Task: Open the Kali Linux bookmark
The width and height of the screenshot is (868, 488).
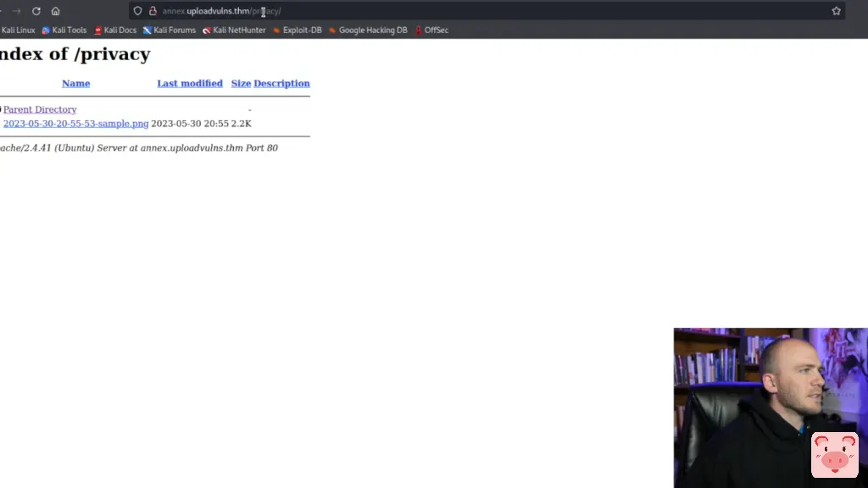Action: (17, 30)
